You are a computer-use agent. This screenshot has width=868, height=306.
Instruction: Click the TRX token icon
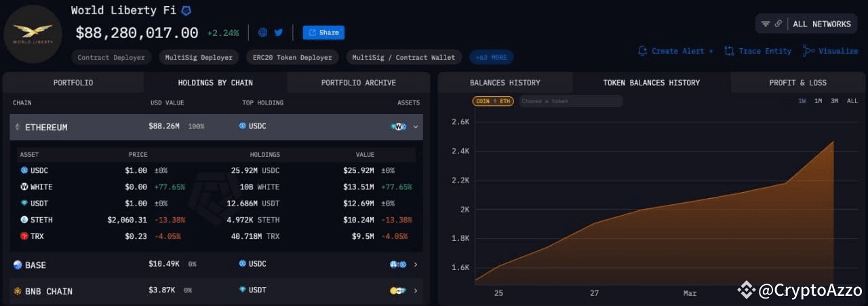[24, 236]
